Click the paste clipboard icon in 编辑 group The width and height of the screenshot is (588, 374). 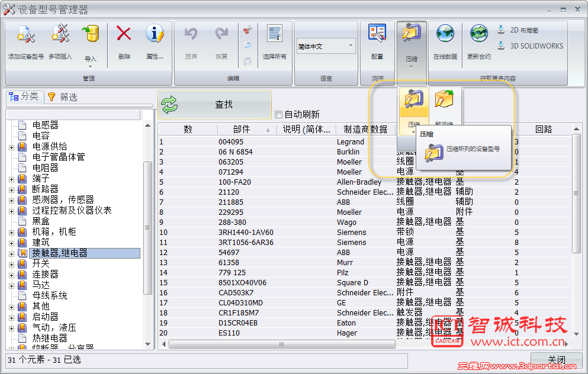point(248,61)
